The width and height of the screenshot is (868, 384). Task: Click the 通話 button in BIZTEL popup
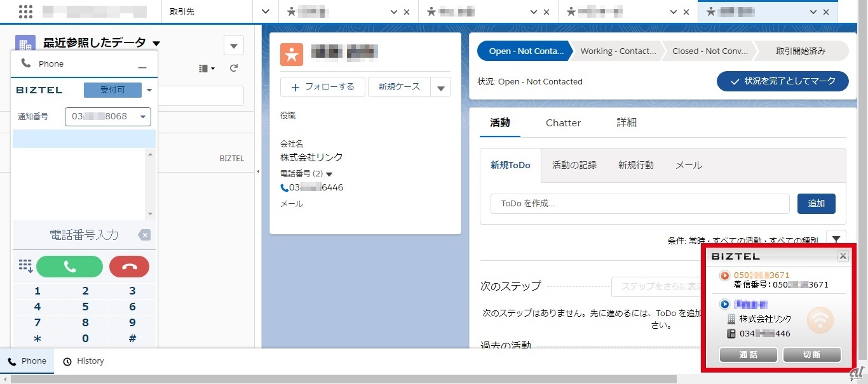click(748, 355)
